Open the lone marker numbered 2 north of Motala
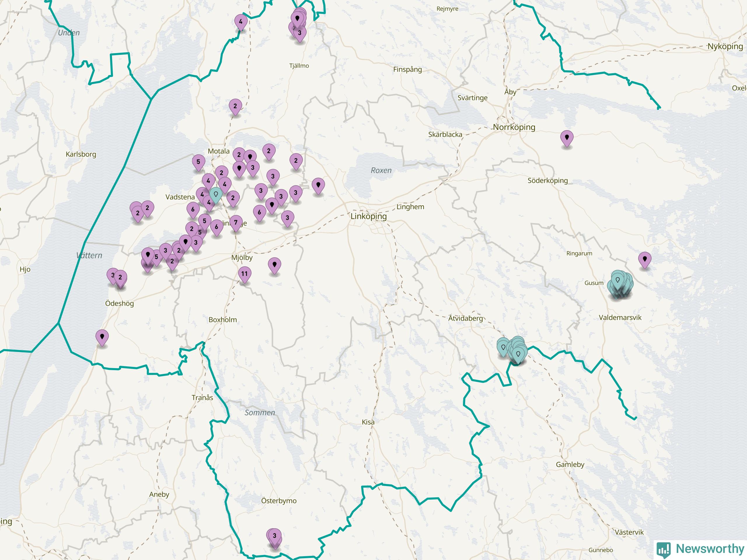Image resolution: width=747 pixels, height=560 pixels. point(235,107)
